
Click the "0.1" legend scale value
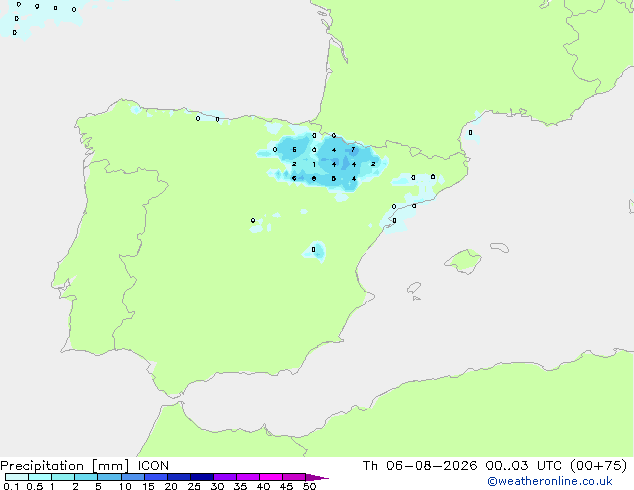11,486
